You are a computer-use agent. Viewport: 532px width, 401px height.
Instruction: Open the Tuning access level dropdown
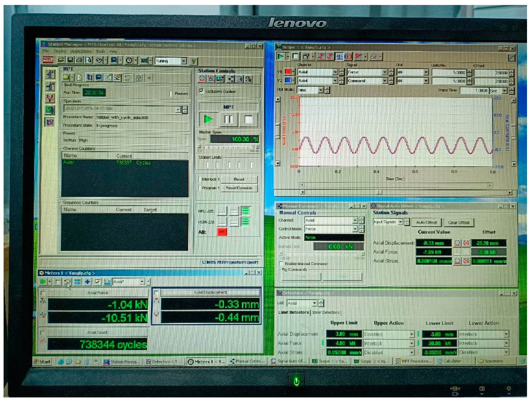coord(184,61)
